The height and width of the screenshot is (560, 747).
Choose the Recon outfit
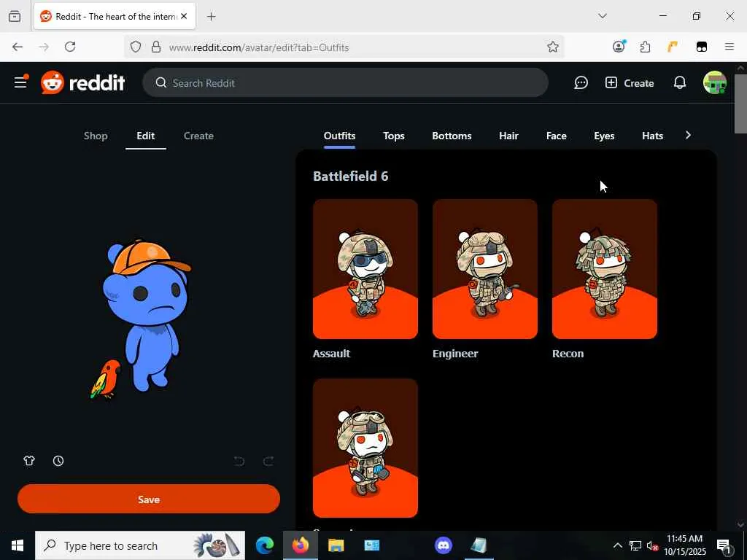[605, 269]
